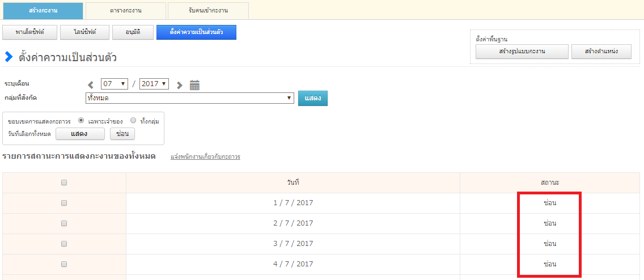Click the next month arrow icon
The image size is (644, 280).
180,85
